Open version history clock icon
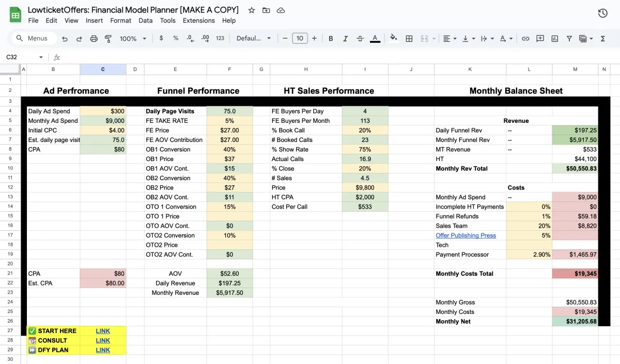Image resolution: width=620 pixels, height=364 pixels. [x=602, y=13]
